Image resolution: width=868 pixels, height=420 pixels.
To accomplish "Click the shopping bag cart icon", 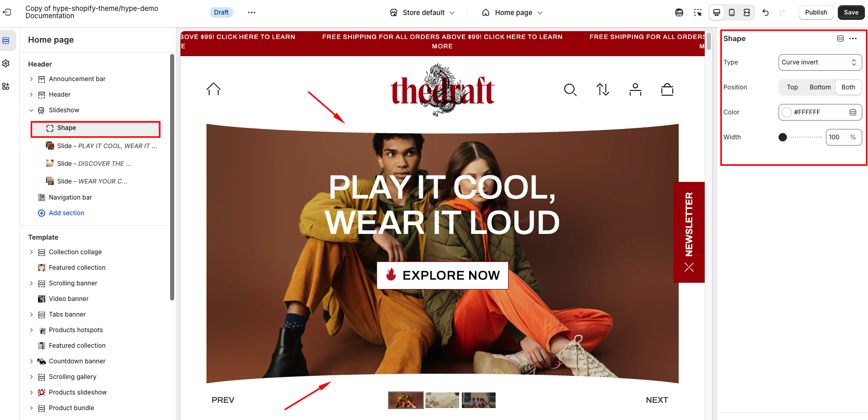I will coord(667,90).
